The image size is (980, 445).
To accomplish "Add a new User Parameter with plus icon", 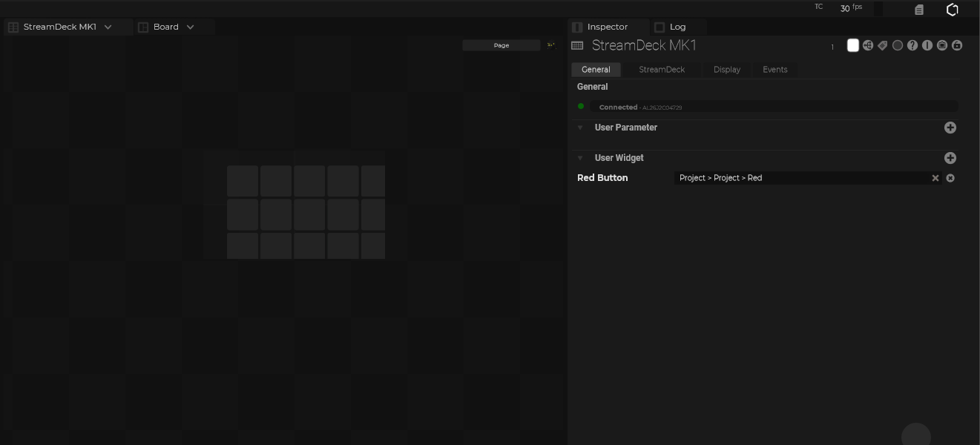I will [950, 128].
